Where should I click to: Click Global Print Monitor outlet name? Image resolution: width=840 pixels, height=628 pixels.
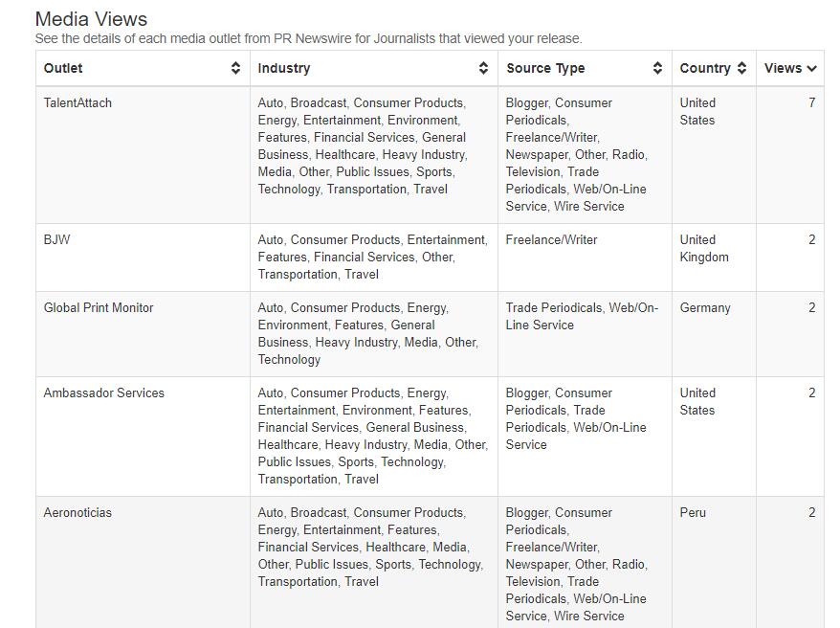(99, 307)
